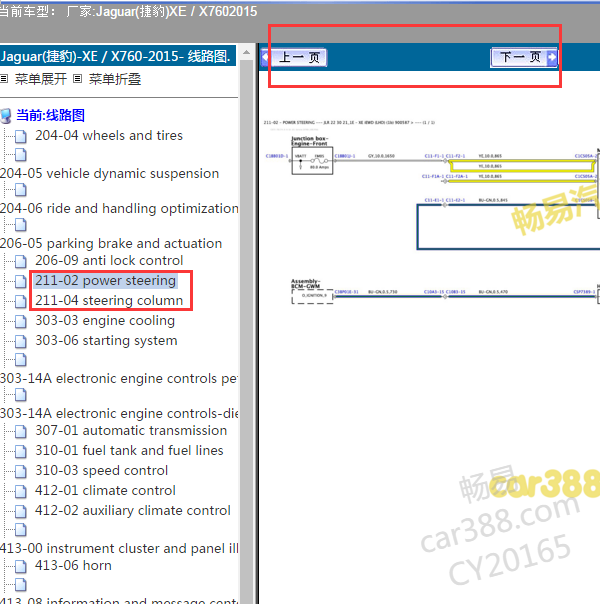Viewport: 600px width, 604px height.
Task: Open 206-05 parking brake and actuation
Action: [111, 243]
